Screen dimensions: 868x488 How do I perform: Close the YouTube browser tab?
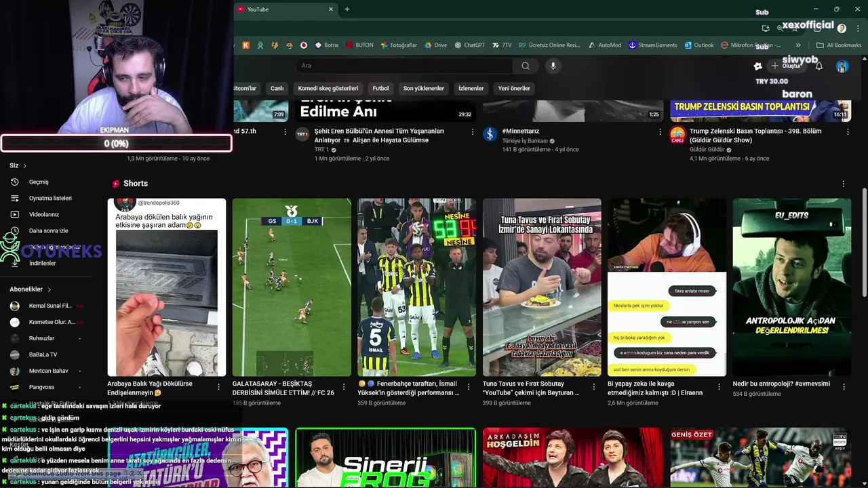click(331, 9)
